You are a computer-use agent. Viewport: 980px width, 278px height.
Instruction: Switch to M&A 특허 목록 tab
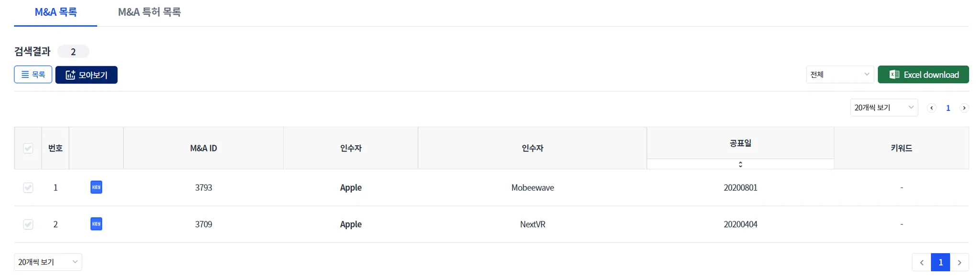(x=149, y=12)
